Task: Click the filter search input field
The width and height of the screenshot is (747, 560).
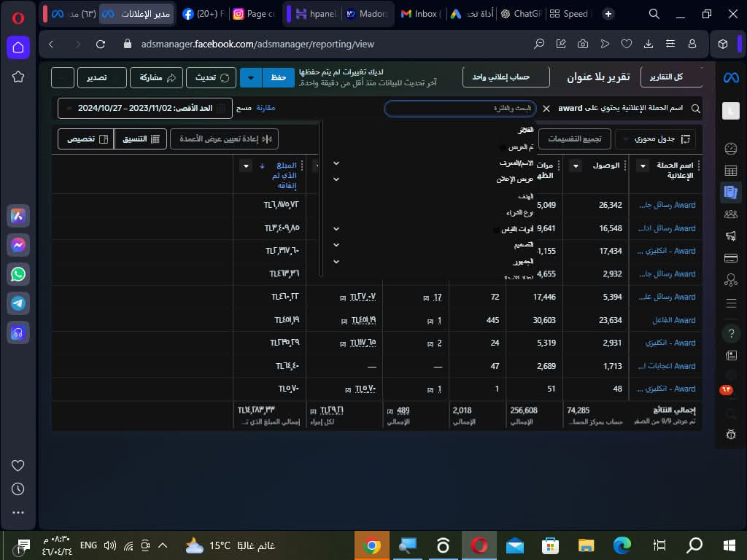Action: click(460, 109)
